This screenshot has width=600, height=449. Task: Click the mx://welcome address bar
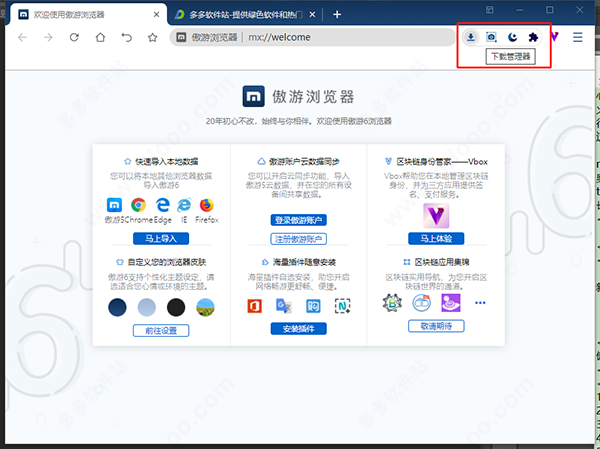coord(312,37)
